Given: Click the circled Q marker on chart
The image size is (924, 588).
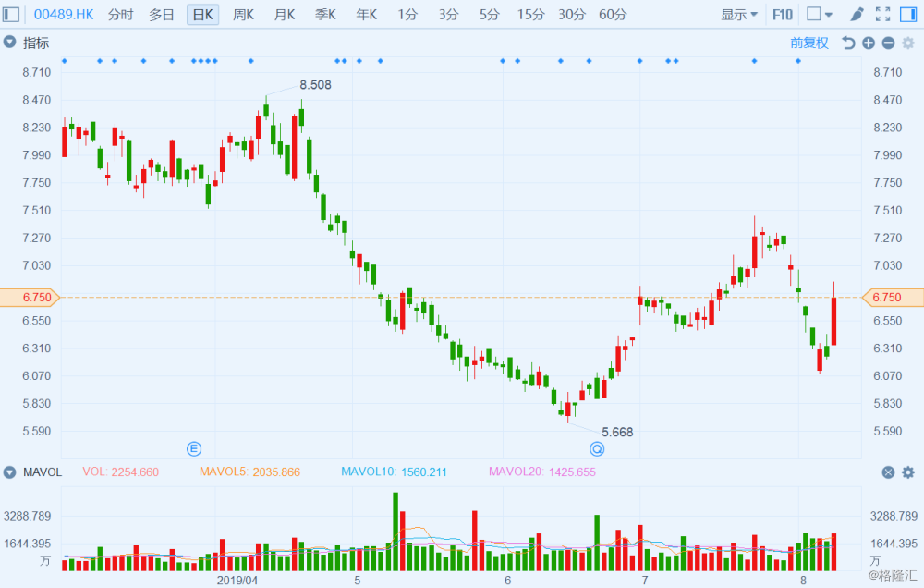Looking at the screenshot, I should point(597,449).
